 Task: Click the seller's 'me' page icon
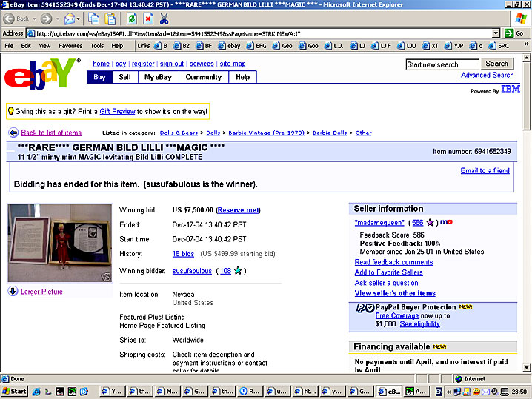click(446, 222)
